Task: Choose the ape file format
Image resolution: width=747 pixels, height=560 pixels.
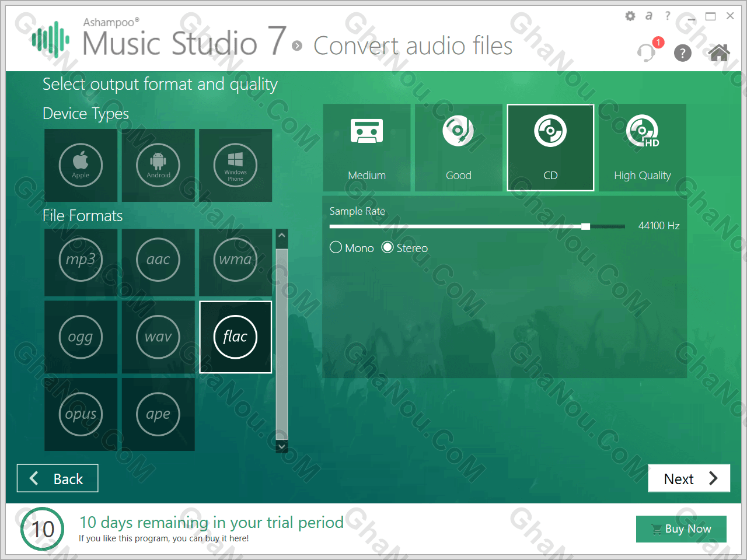Action: [x=158, y=414]
